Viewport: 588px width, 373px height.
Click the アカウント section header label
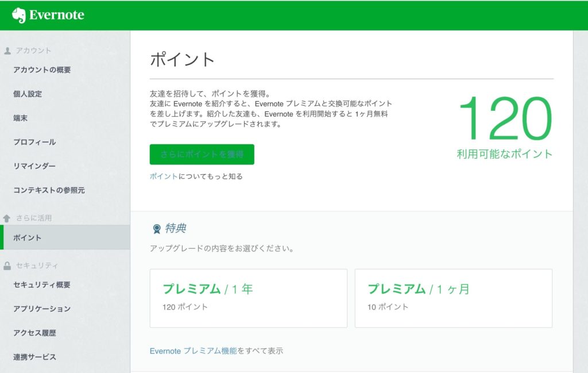pos(33,51)
